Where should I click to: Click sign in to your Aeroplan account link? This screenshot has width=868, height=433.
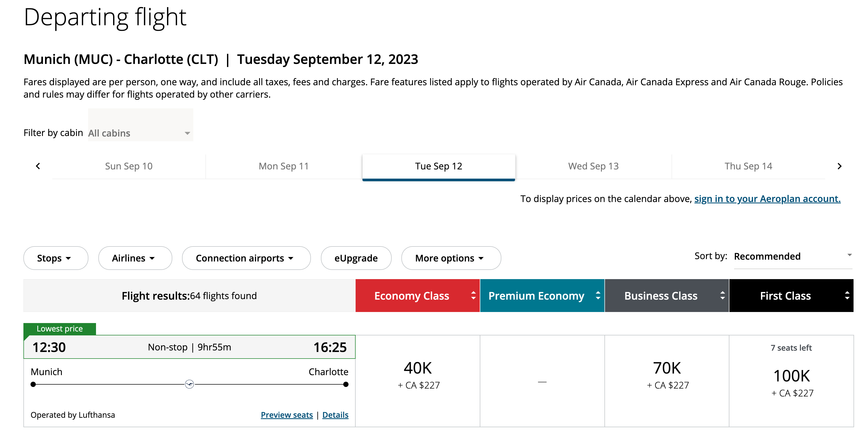point(767,199)
